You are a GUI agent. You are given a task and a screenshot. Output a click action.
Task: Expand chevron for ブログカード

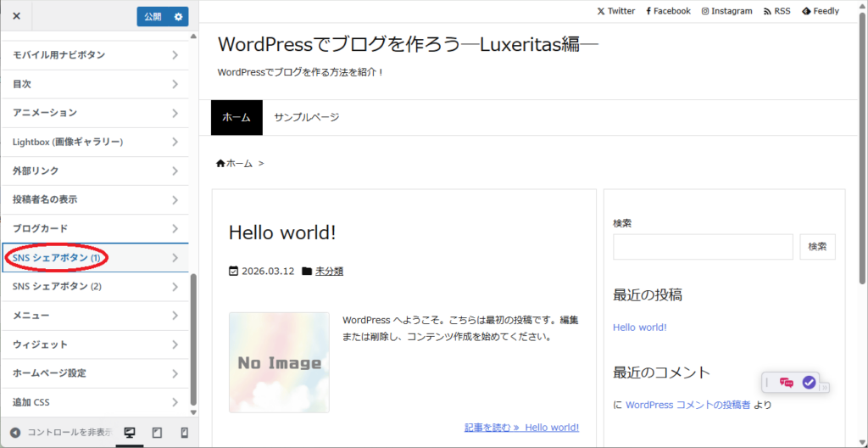tap(175, 228)
